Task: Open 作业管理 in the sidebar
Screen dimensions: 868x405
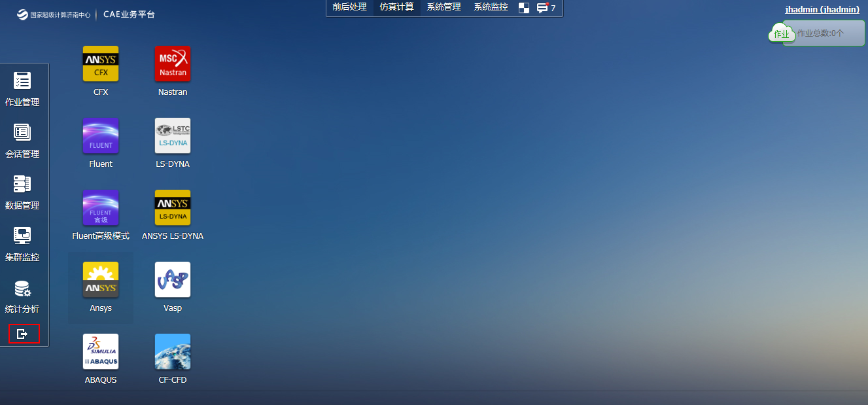Action: 22,89
